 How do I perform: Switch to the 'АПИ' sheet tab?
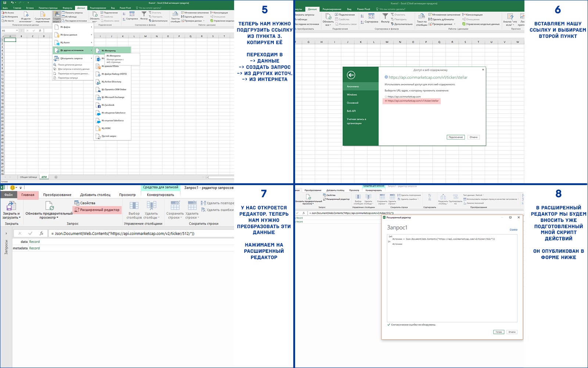(44, 177)
